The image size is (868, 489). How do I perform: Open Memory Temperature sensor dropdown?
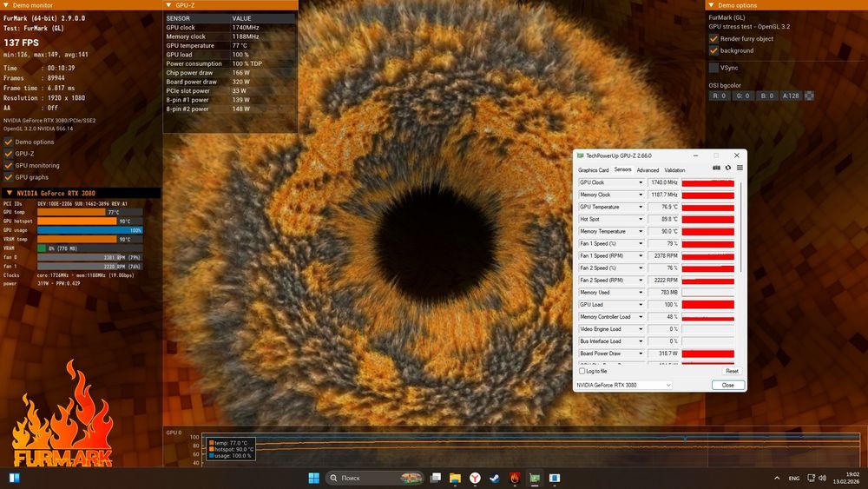coord(641,232)
